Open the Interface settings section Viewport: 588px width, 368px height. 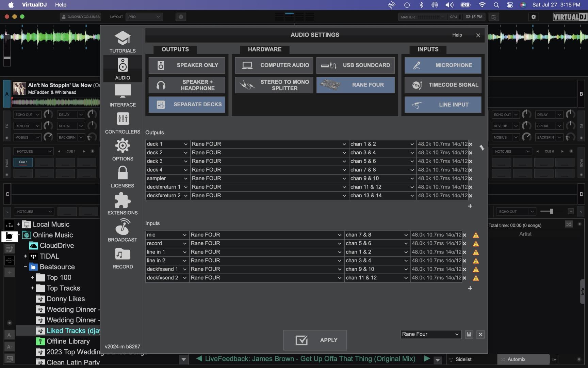122,95
